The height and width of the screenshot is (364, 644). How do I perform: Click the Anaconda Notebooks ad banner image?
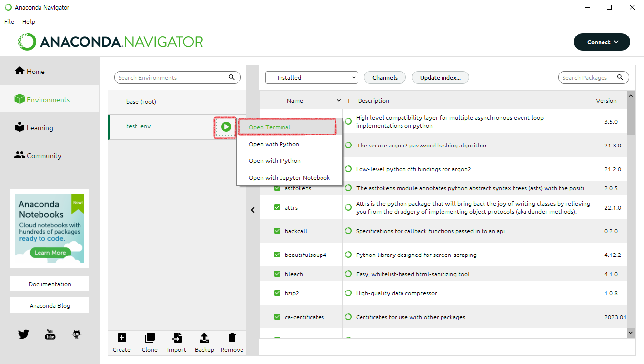point(50,228)
